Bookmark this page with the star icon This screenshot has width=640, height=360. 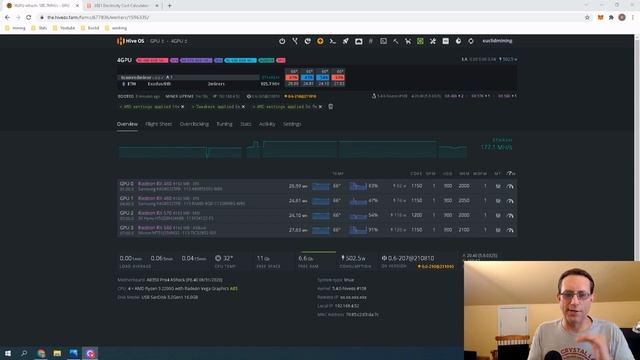[587, 18]
